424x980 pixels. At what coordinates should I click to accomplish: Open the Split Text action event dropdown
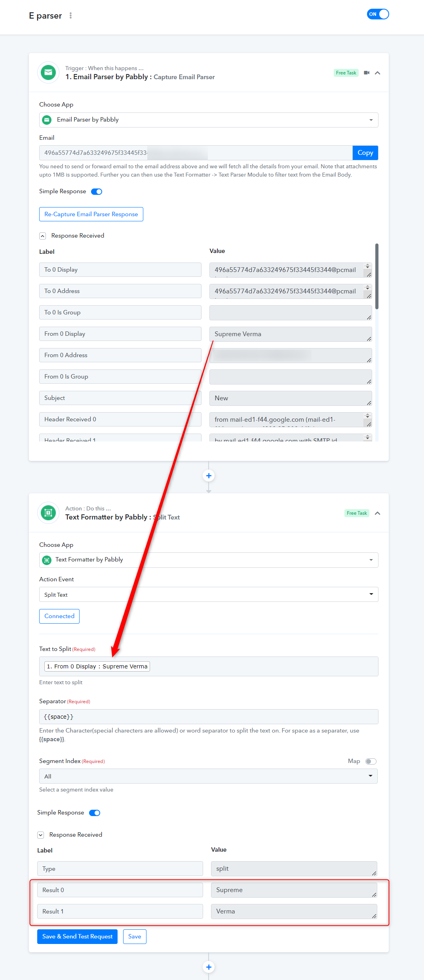coord(209,594)
